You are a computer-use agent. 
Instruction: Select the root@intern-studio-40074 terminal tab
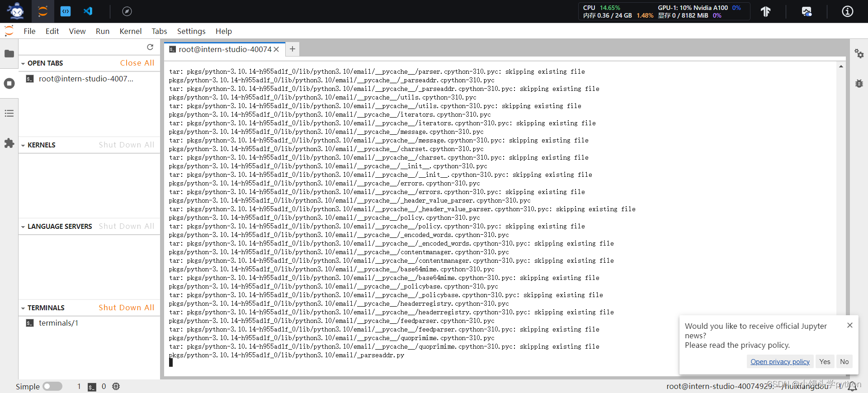coord(225,49)
